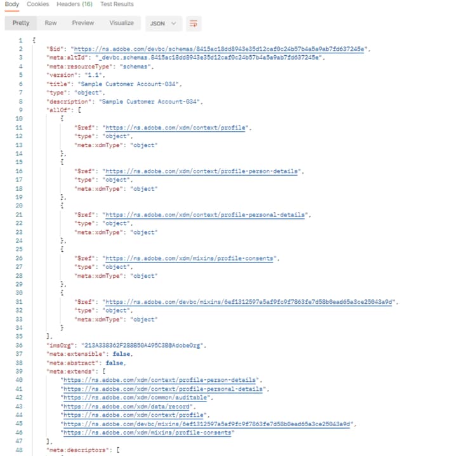Screen dimensions: 476x456
Task: Open the Test Results tab
Action: pos(117,4)
